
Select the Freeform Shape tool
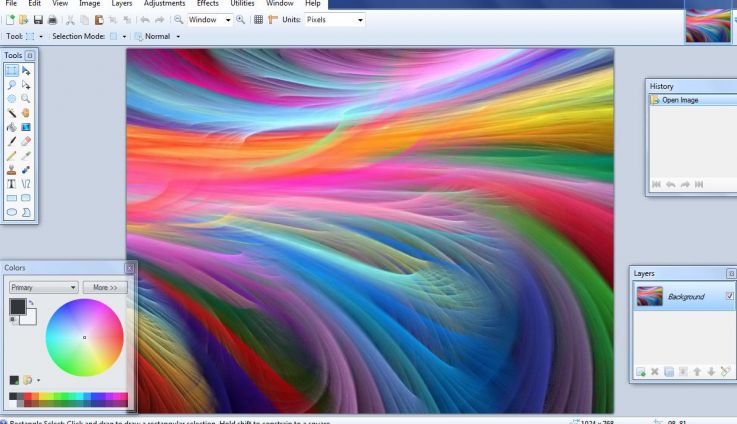pyautogui.click(x=26, y=212)
